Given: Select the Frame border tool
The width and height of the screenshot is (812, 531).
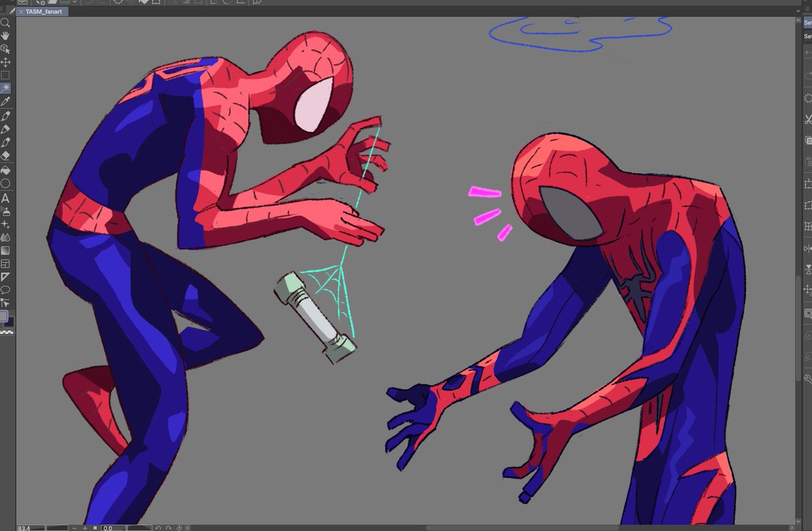Looking at the screenshot, I should pos(5,263).
